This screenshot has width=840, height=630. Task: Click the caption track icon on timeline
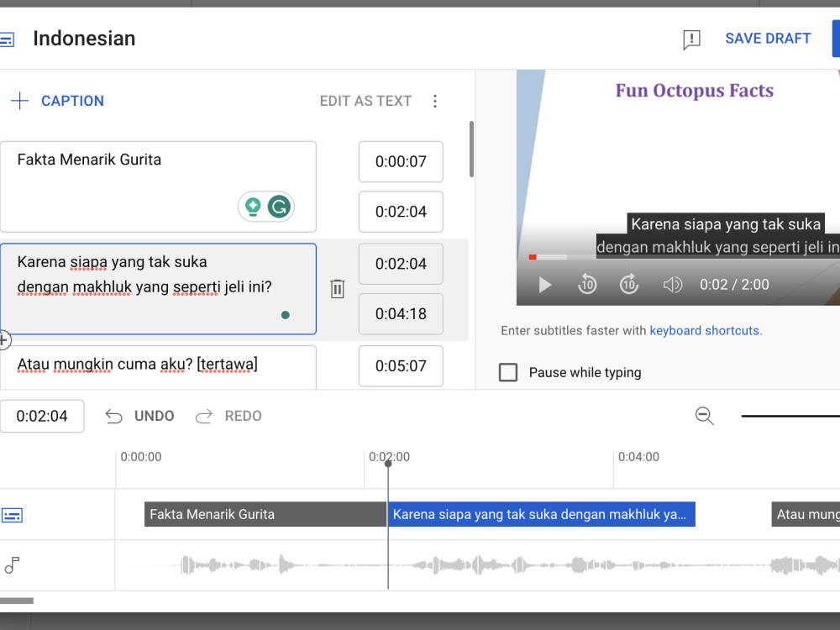(12, 516)
